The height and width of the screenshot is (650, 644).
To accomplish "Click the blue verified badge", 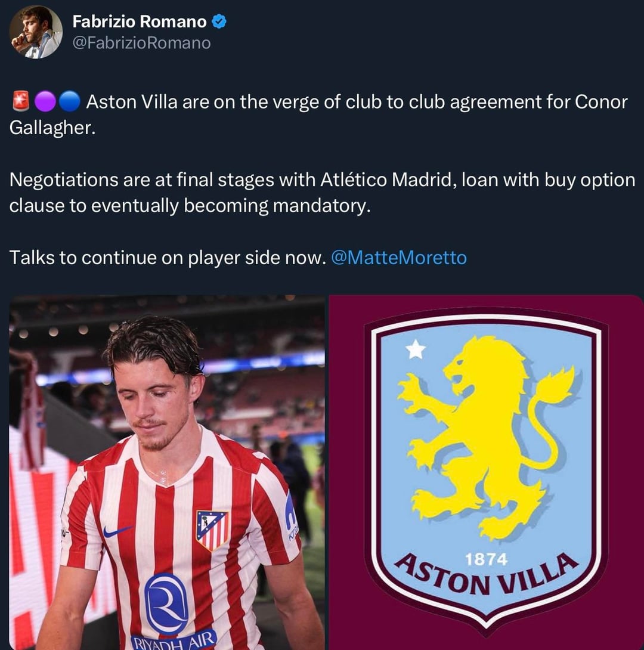I will coord(219,22).
